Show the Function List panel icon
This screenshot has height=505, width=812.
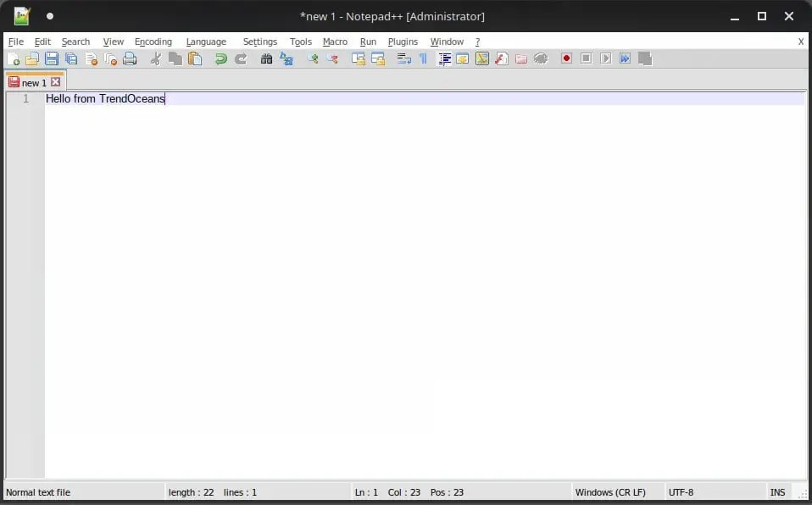[501, 58]
